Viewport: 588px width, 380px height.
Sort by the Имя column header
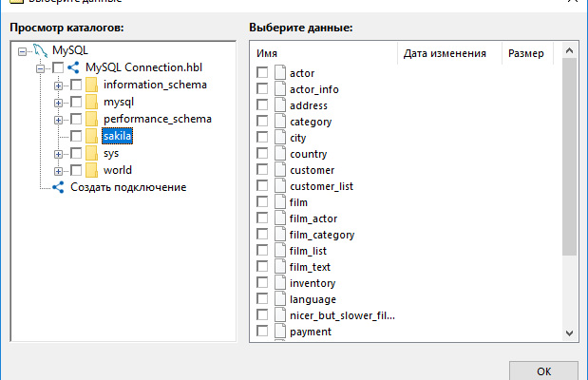click(323, 54)
